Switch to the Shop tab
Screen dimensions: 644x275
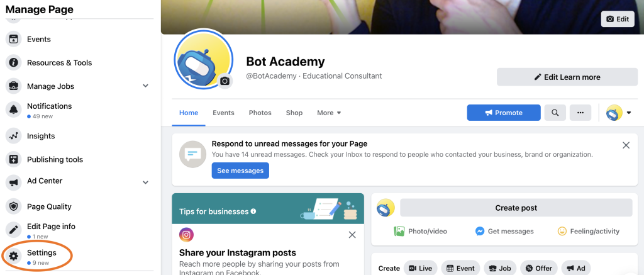[294, 113]
